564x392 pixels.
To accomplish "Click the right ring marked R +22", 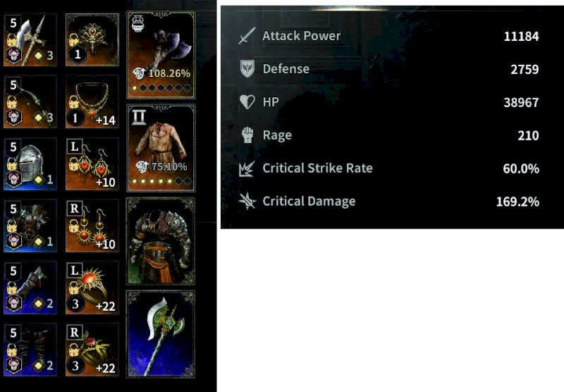I will coord(92,350).
